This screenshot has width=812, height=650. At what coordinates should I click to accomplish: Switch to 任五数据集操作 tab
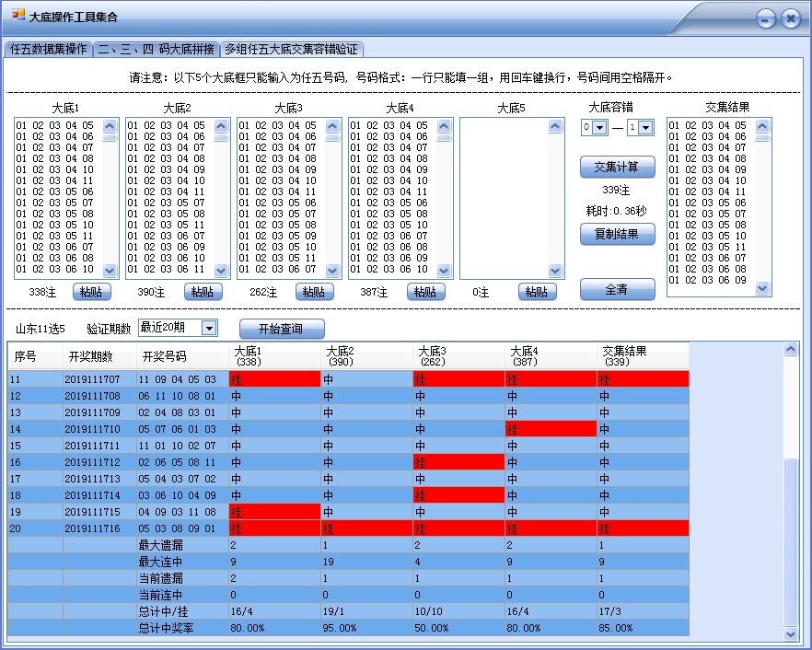[x=49, y=50]
